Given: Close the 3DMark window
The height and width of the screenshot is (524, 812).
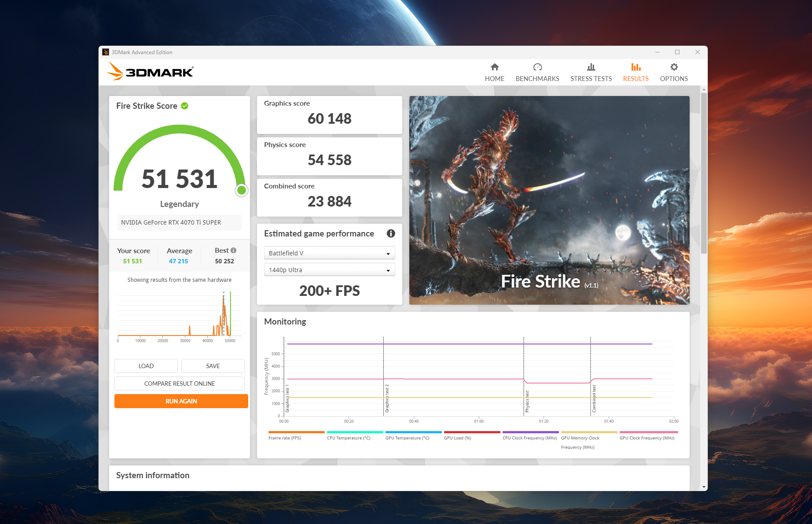Looking at the screenshot, I should tap(698, 52).
